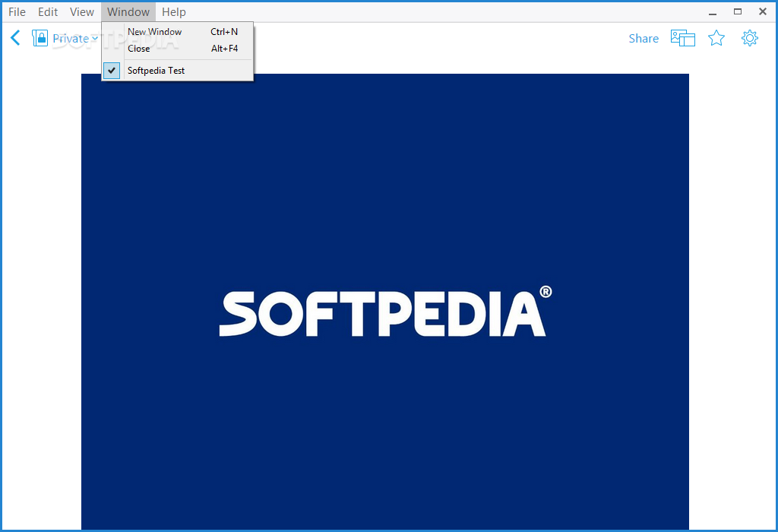This screenshot has height=532, width=778.
Task: Minimize the application window
Action: (713, 12)
